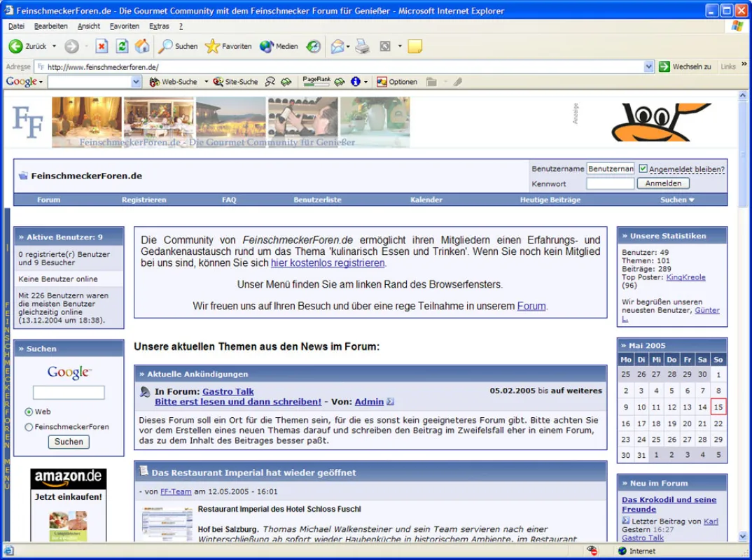The image size is (752, 560).
Task: Open the Benutzerliste navbar link
Action: tap(317, 200)
